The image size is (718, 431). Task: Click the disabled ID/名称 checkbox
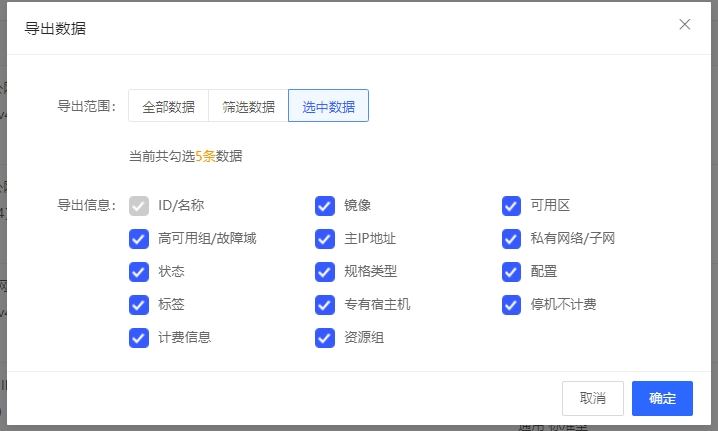[139, 206]
